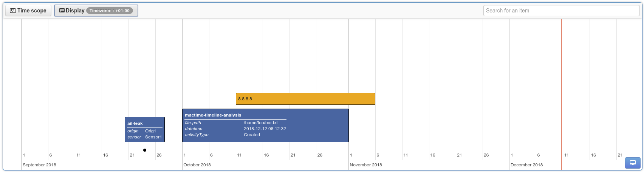Click the /home/foo/bar.txt file-path value

point(260,123)
